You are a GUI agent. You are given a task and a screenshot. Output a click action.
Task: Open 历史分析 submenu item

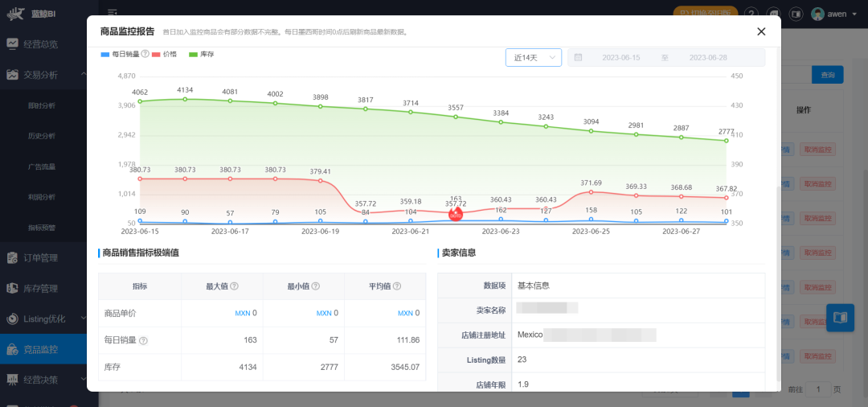43,136
